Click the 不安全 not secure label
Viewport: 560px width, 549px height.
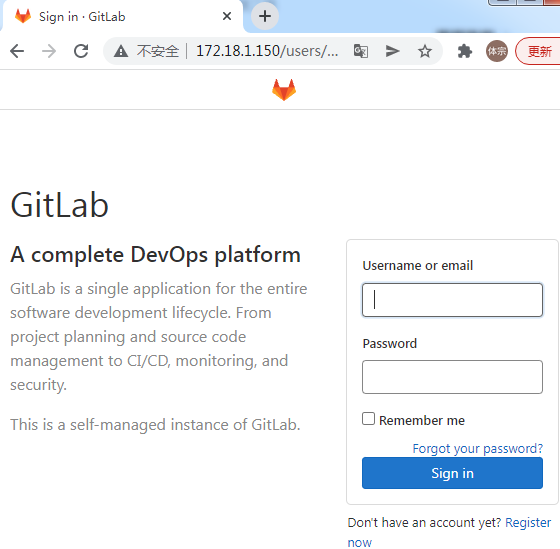click(158, 51)
